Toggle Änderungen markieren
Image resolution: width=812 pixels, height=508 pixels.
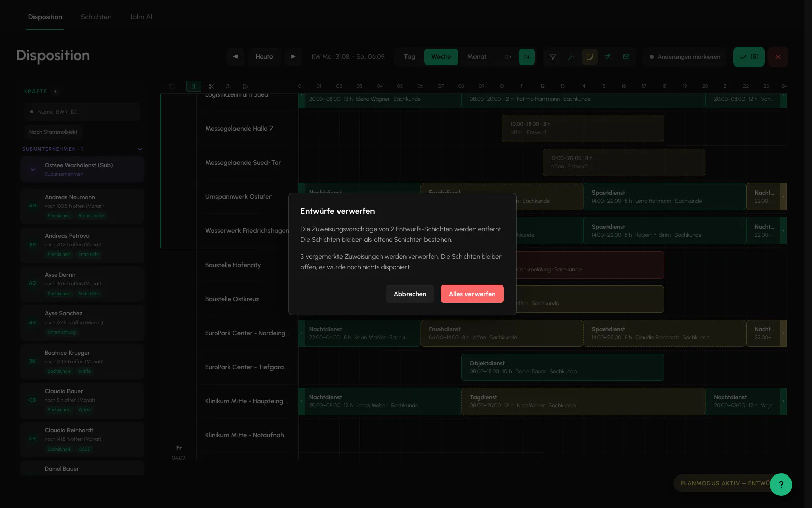pos(685,57)
